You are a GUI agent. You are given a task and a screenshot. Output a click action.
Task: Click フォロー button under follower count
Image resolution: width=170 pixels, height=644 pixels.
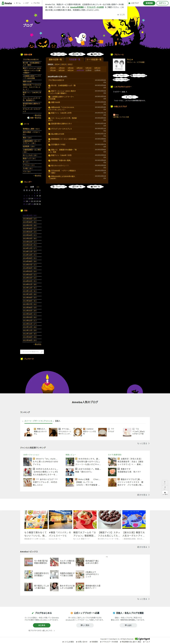130,97
